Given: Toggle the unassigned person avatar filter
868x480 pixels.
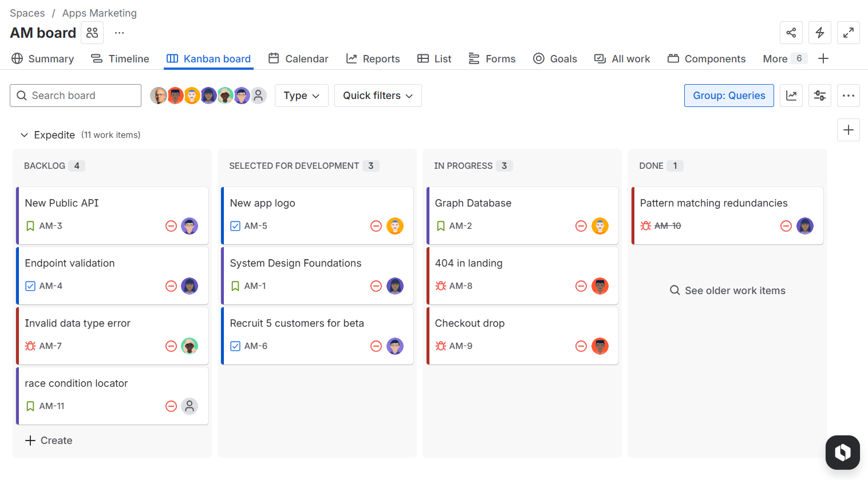Looking at the screenshot, I should 258,96.
